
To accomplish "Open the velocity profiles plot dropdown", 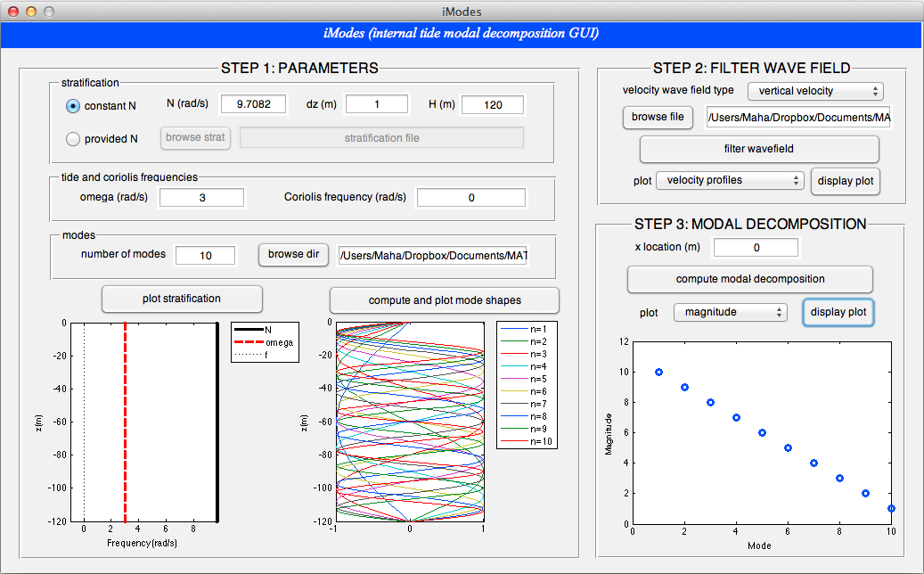I will tap(730, 180).
